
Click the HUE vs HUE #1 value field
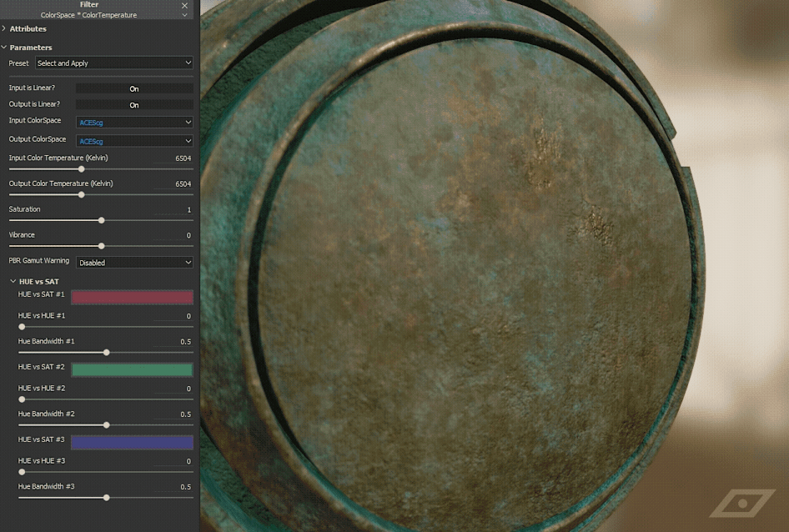(173, 316)
